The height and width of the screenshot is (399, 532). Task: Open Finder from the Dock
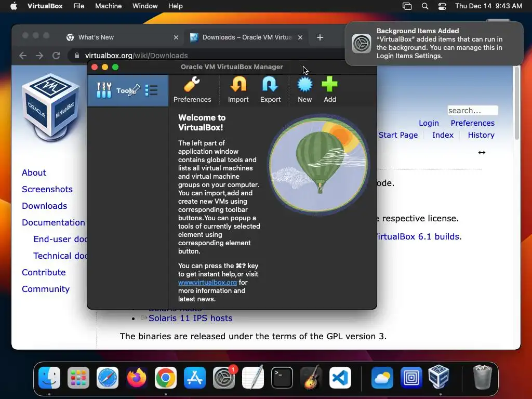49,378
